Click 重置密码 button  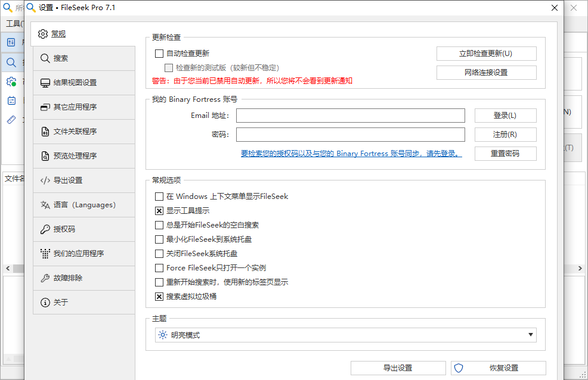(x=506, y=154)
